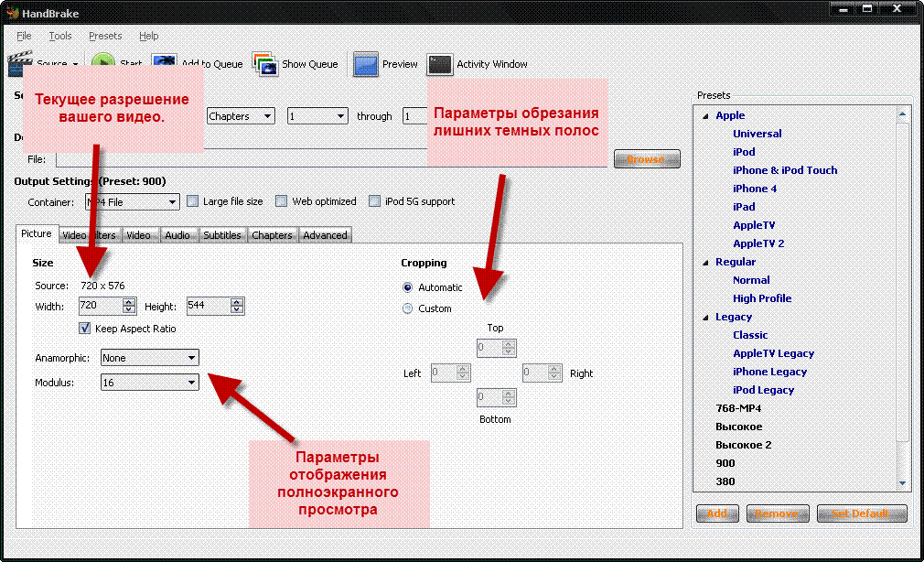This screenshot has width=924, height=562.
Task: Click the Source dropdown arrow
Action: (x=75, y=64)
